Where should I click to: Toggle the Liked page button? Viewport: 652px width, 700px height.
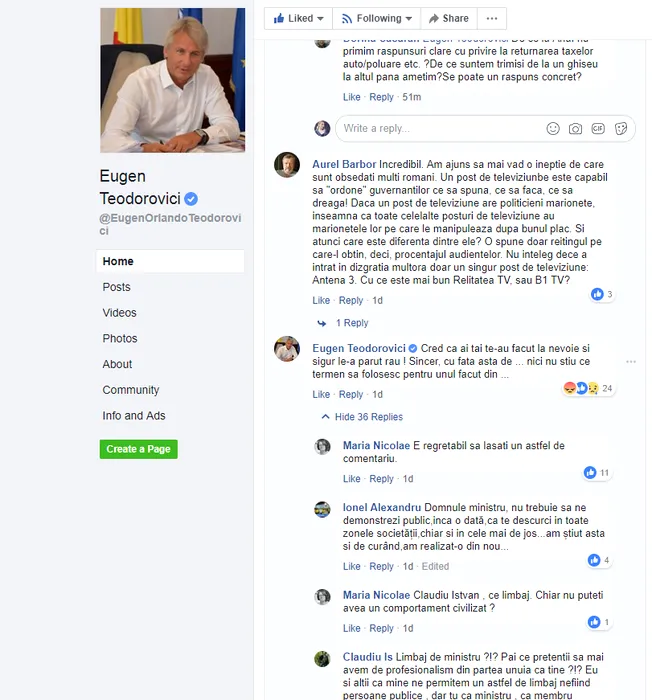[x=298, y=18]
